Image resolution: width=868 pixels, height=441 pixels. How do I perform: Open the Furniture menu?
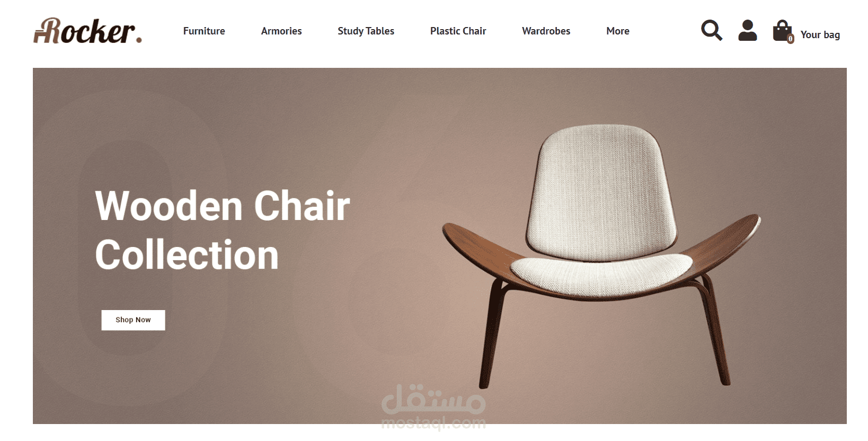click(x=204, y=31)
